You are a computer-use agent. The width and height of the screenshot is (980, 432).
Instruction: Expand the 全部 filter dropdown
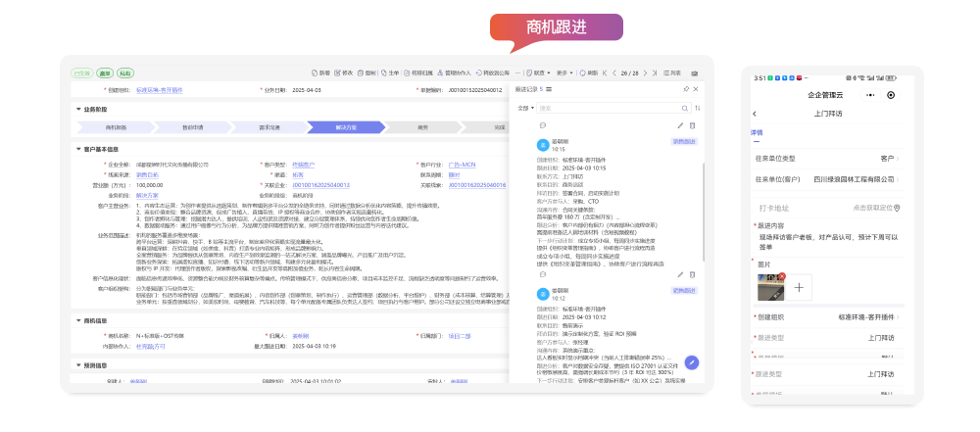point(524,107)
